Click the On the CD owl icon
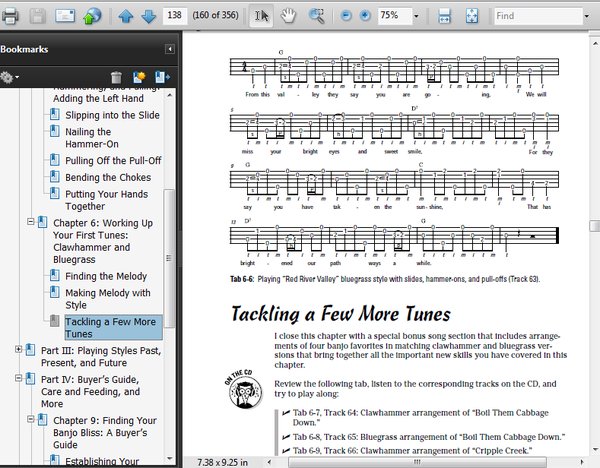This screenshot has width=600, height=468. coord(244,389)
